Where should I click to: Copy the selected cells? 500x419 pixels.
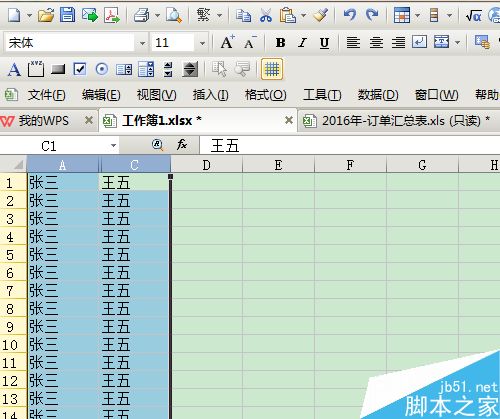[243, 15]
